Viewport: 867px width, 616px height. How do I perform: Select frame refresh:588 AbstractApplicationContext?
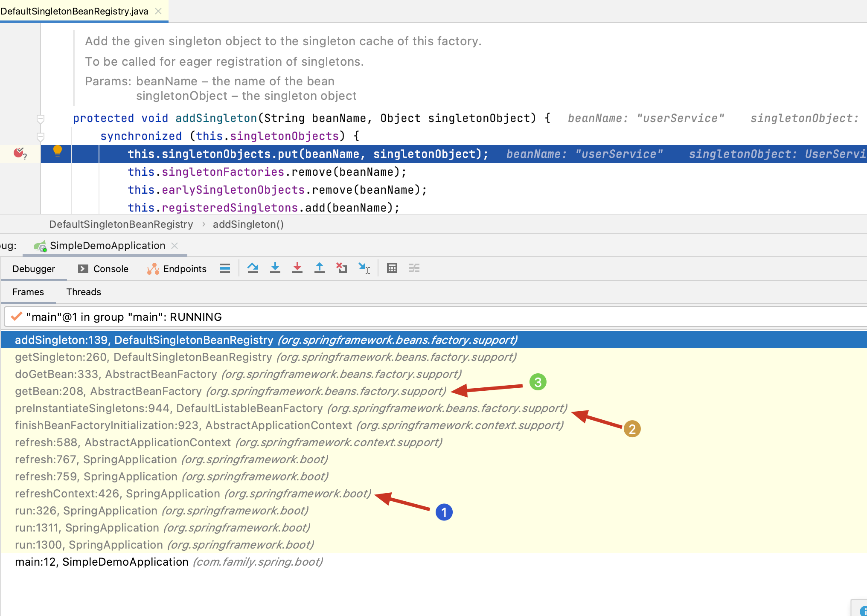pos(434,442)
